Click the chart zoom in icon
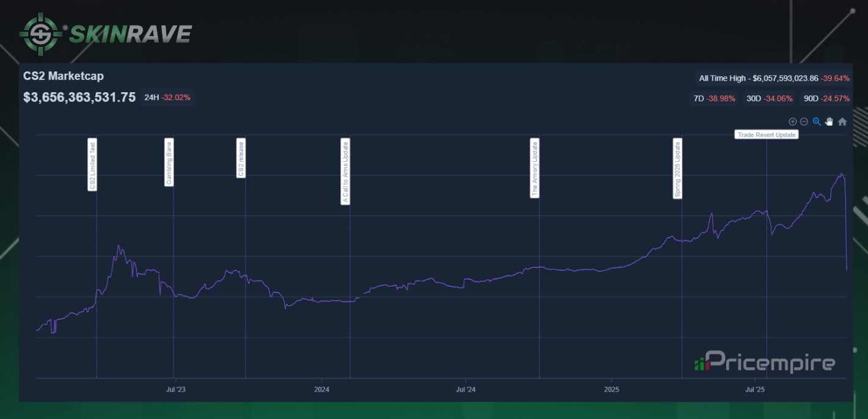The height and width of the screenshot is (419, 868). click(x=793, y=122)
